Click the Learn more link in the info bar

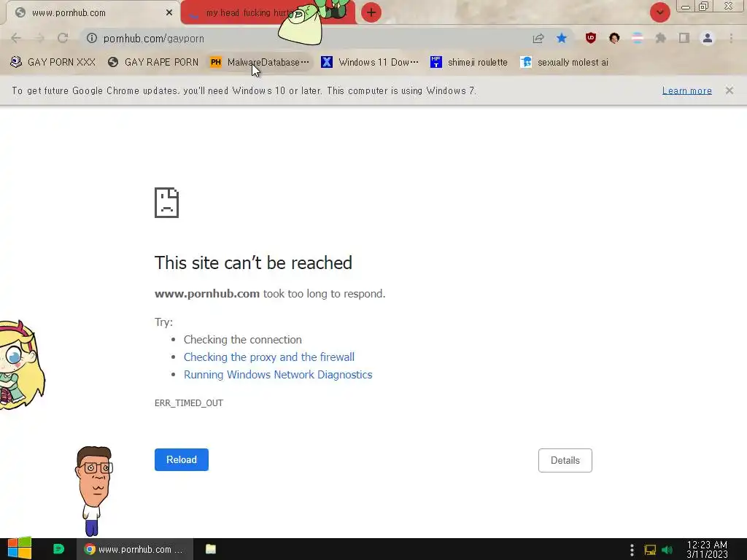click(687, 90)
